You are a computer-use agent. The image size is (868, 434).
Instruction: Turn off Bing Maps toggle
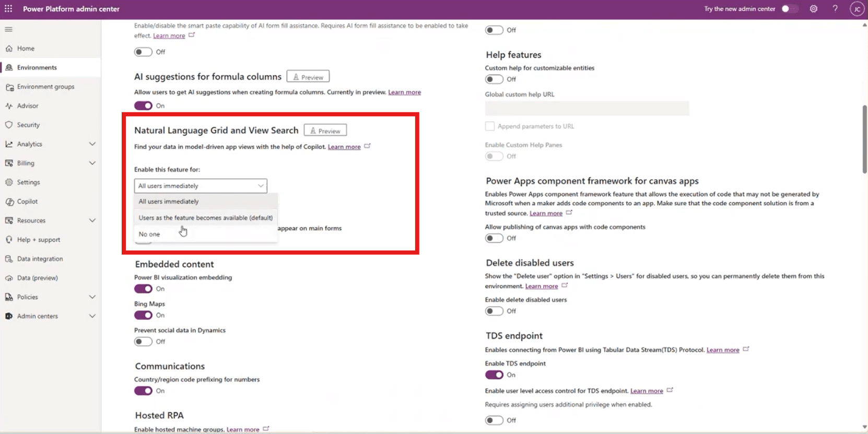click(143, 315)
